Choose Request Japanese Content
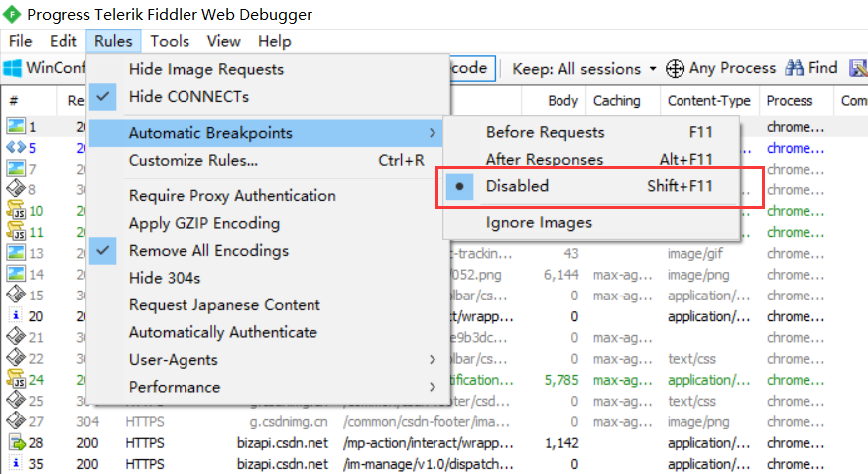The image size is (868, 474). pos(268,305)
